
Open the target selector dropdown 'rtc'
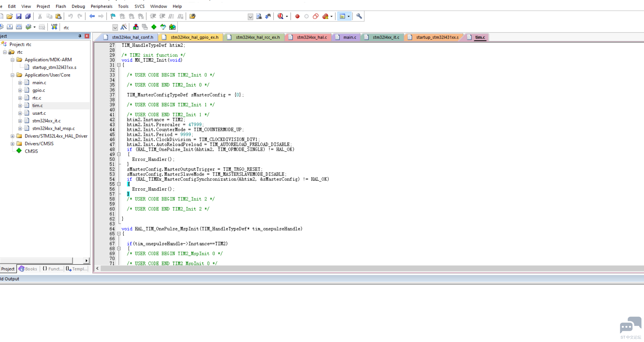tap(115, 27)
